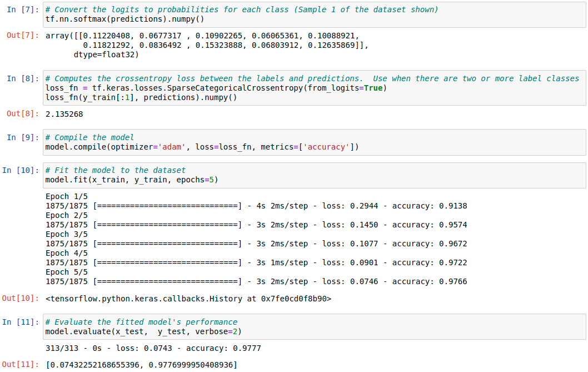588x372 pixels.
Task: Click the 'Epoch 3/5' output line
Action: click(x=66, y=235)
